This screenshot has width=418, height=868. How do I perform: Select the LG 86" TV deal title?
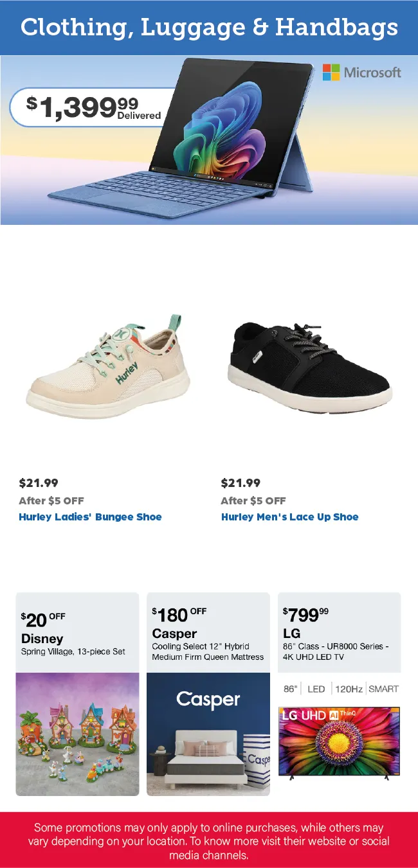(291, 633)
